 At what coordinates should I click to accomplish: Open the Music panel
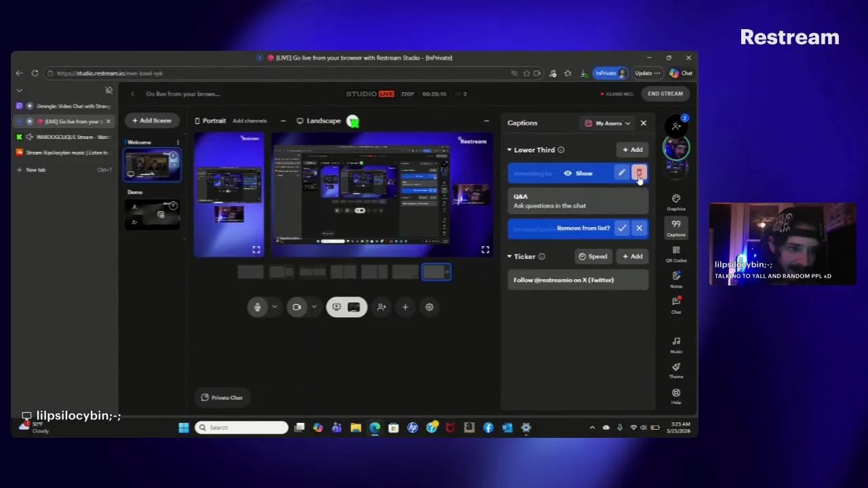pos(676,344)
